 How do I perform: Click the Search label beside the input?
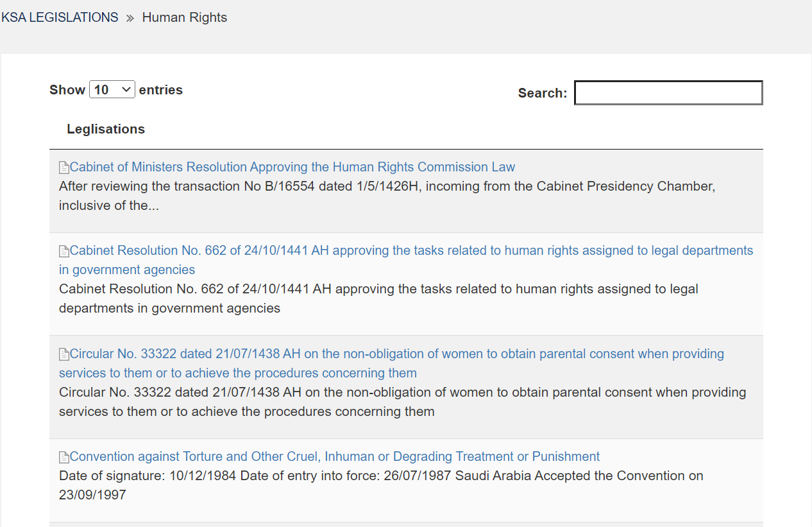(542, 93)
